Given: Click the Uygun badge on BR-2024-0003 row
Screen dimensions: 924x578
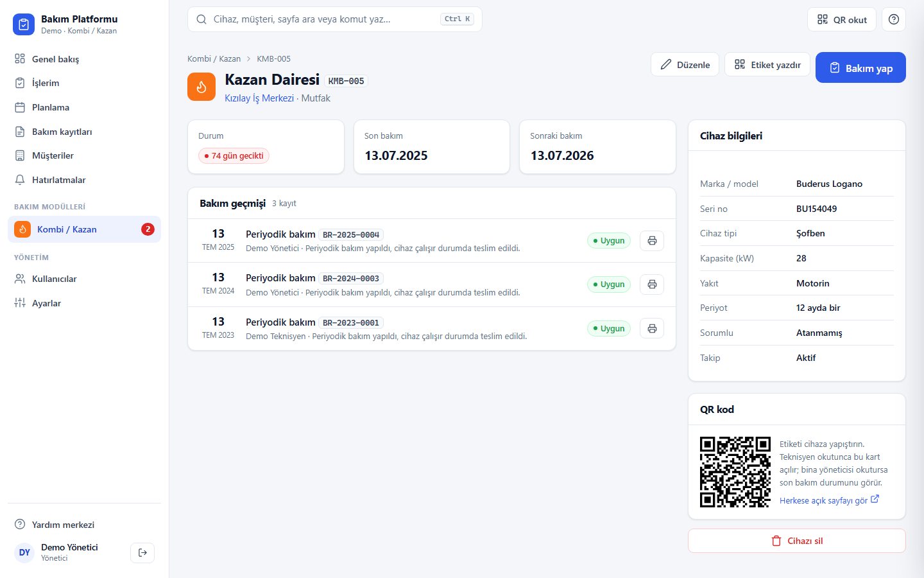Looking at the screenshot, I should pyautogui.click(x=609, y=285).
